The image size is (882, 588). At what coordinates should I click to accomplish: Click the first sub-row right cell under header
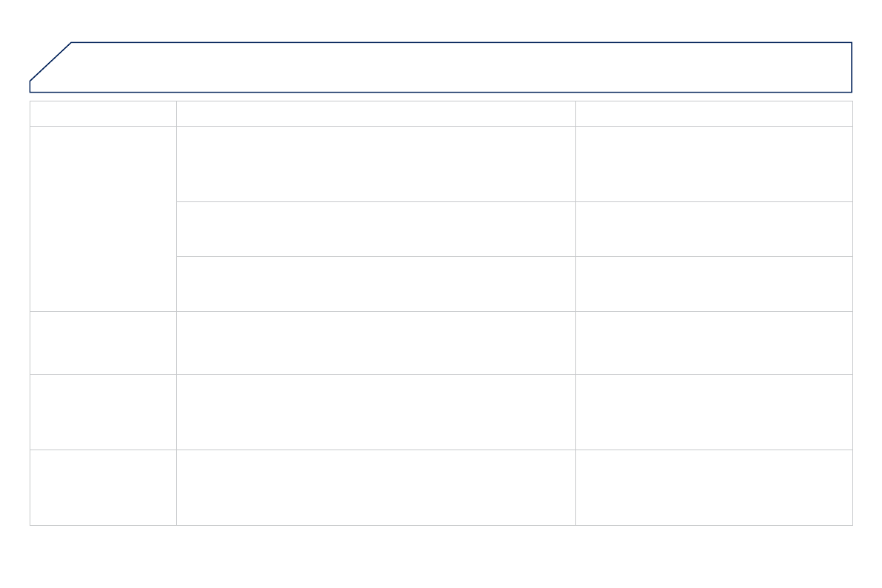tap(714, 164)
